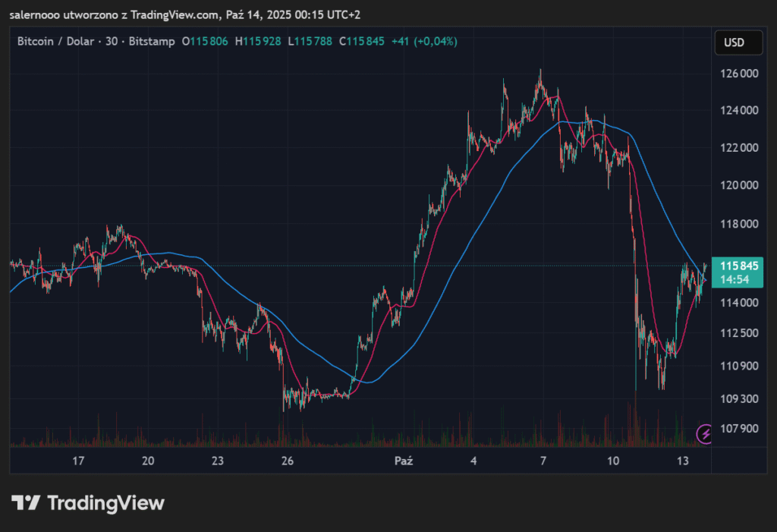777x532 pixels.
Task: Click the 17 date marker on time axis
Action: point(78,461)
